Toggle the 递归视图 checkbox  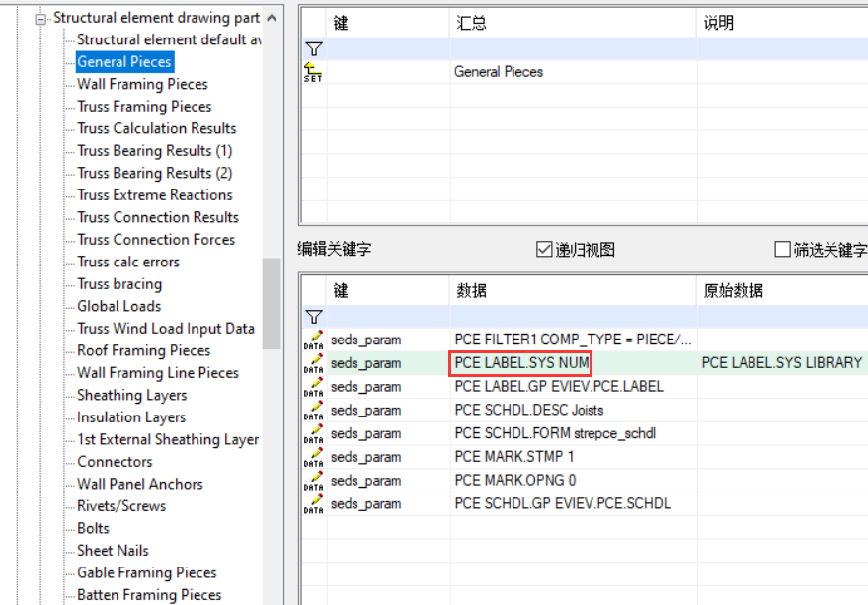pyautogui.click(x=544, y=249)
